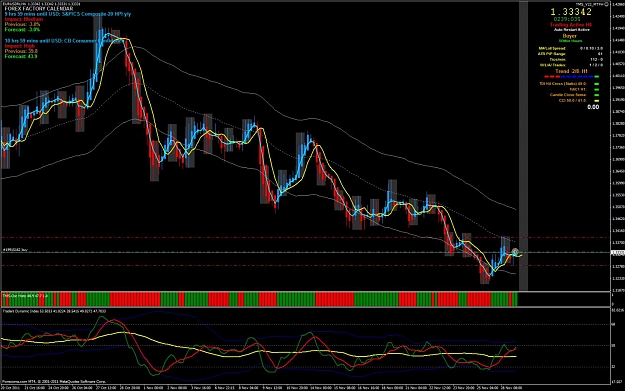
Task: Click the 'Buyer' orange label
Action: click(x=570, y=36)
